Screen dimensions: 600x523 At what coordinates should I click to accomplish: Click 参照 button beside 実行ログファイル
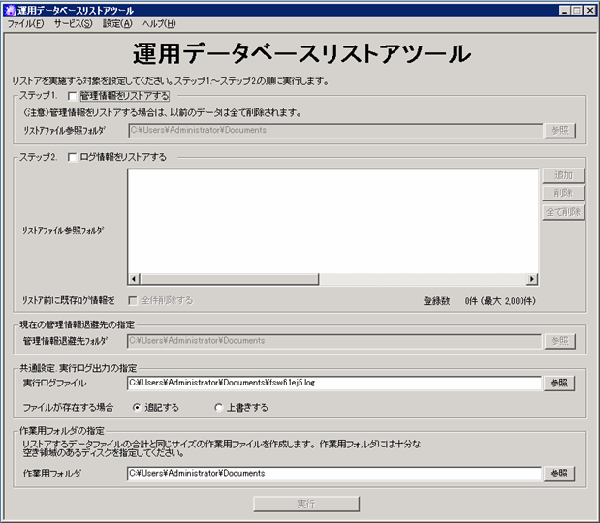560,382
